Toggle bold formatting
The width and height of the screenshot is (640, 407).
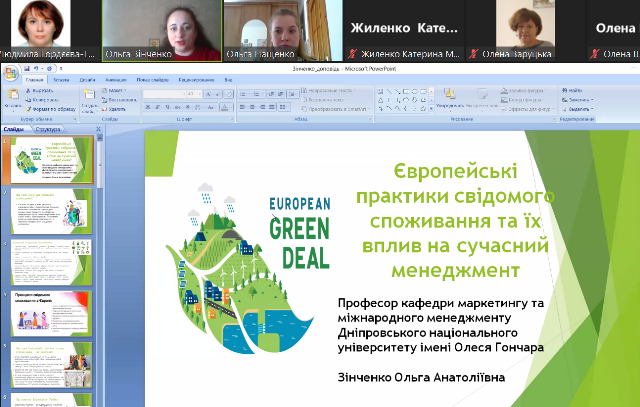tap(148, 107)
